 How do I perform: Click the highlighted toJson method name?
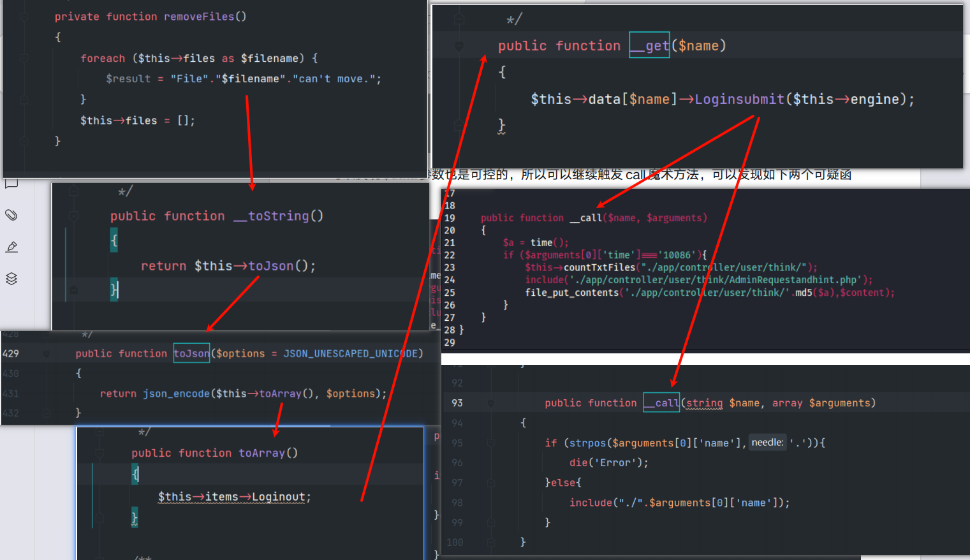191,353
